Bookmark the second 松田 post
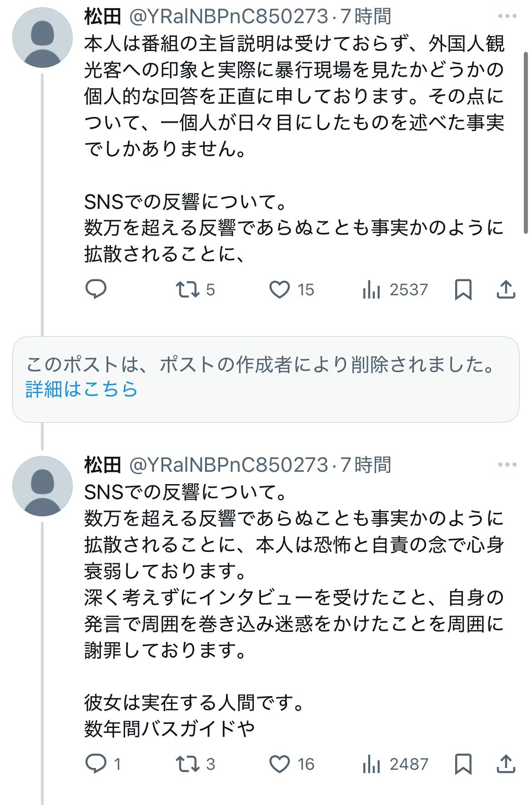532x808 pixels. 463,764
